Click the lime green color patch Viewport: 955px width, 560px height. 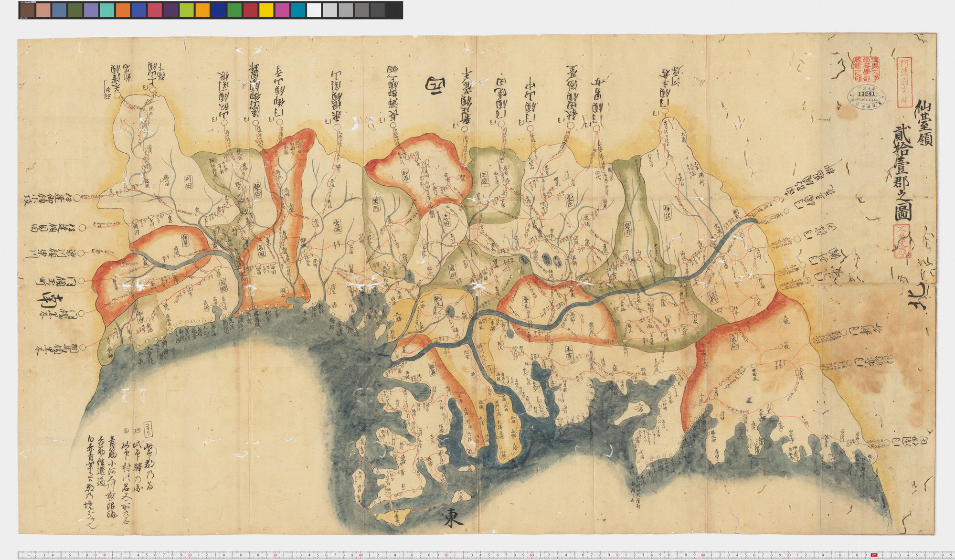[x=187, y=10]
